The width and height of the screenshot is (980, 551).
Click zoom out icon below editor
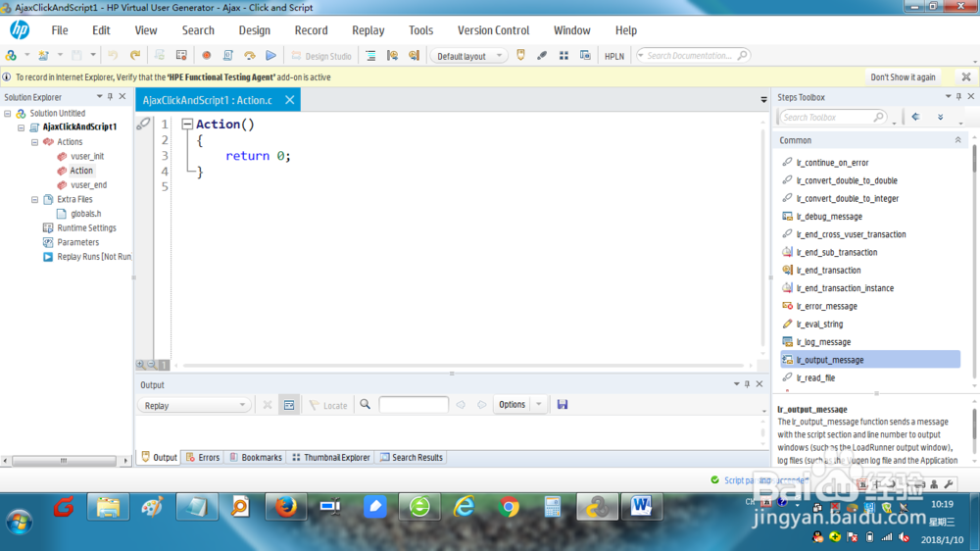(x=151, y=365)
